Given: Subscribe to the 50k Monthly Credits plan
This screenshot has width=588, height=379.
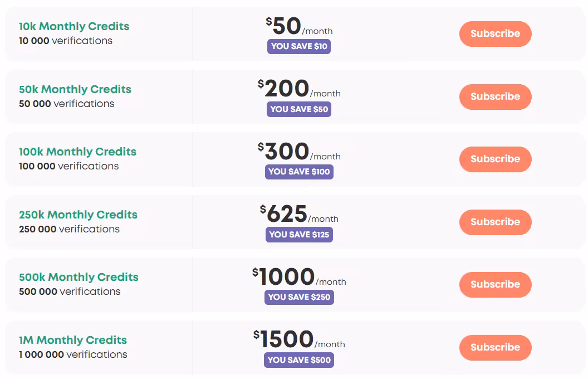Looking at the screenshot, I should coord(495,97).
